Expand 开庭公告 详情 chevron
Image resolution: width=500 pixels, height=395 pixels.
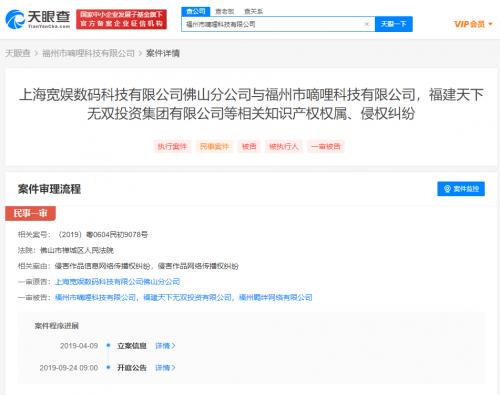[165, 368]
